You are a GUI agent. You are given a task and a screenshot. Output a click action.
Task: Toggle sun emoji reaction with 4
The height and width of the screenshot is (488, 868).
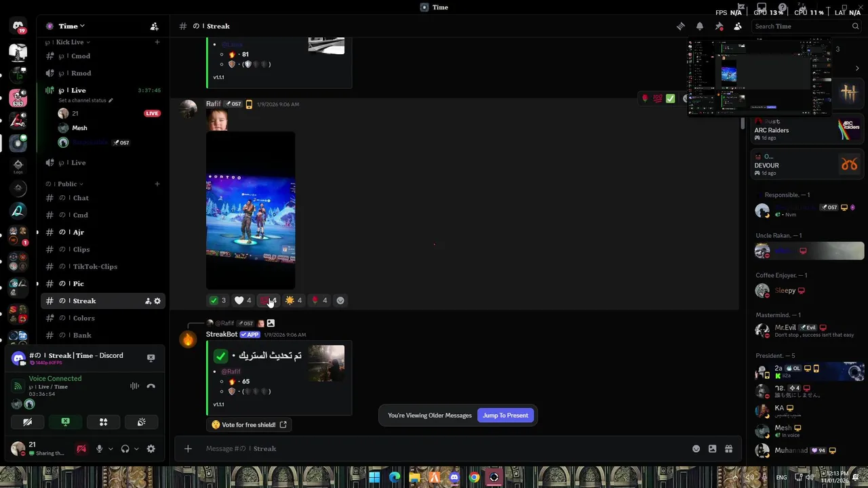[x=294, y=300]
